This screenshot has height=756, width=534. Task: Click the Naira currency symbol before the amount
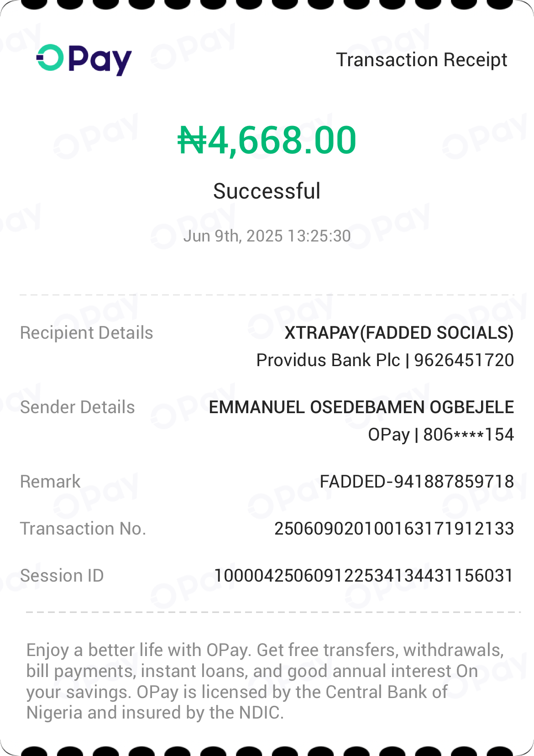(x=192, y=141)
